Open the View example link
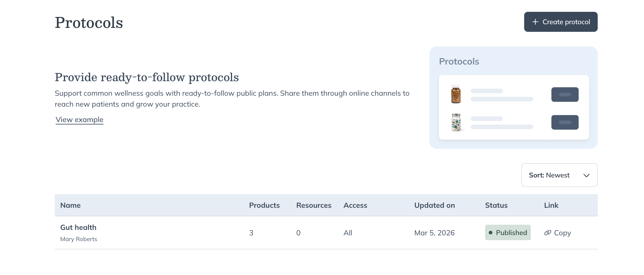 click(80, 120)
